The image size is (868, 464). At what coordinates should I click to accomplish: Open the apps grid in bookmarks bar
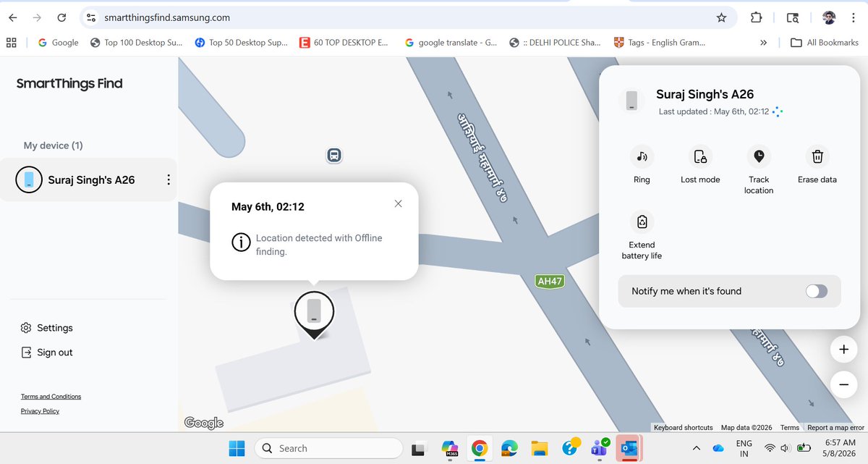[x=11, y=43]
